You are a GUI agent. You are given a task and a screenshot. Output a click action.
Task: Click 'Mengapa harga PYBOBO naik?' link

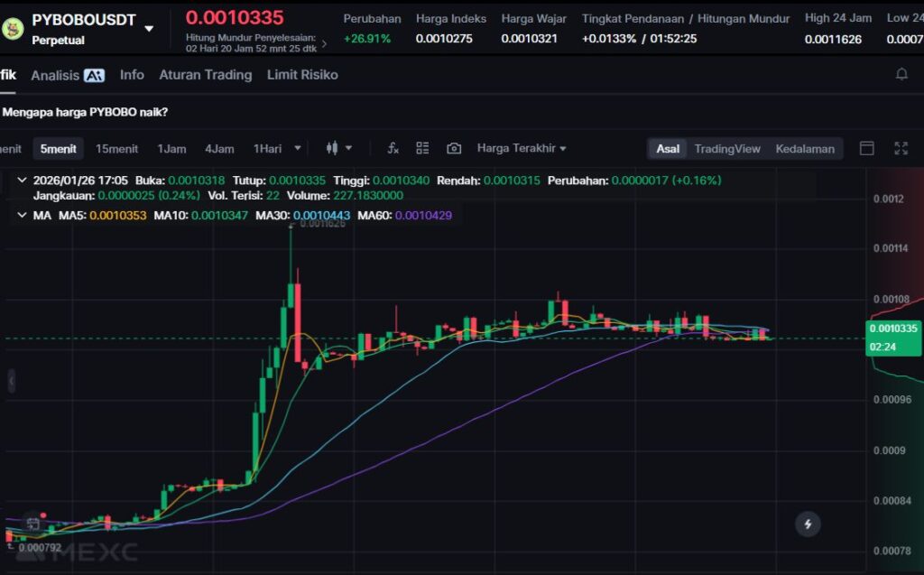(x=85, y=112)
